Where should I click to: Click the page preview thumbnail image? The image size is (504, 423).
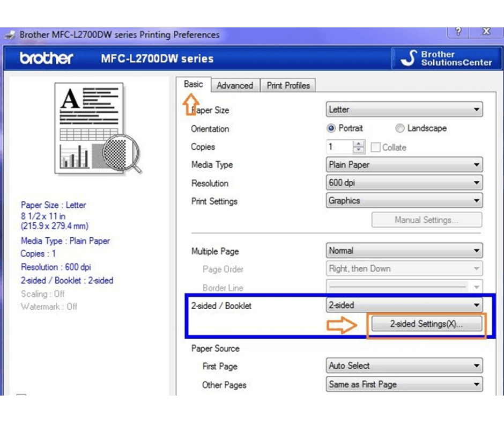[x=97, y=129]
